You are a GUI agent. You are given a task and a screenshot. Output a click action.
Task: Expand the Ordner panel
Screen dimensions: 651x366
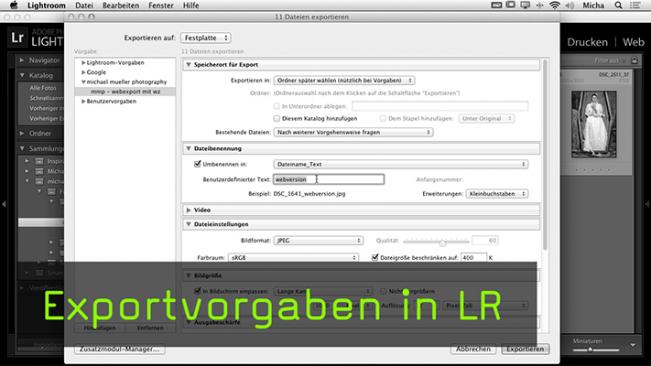[x=22, y=133]
